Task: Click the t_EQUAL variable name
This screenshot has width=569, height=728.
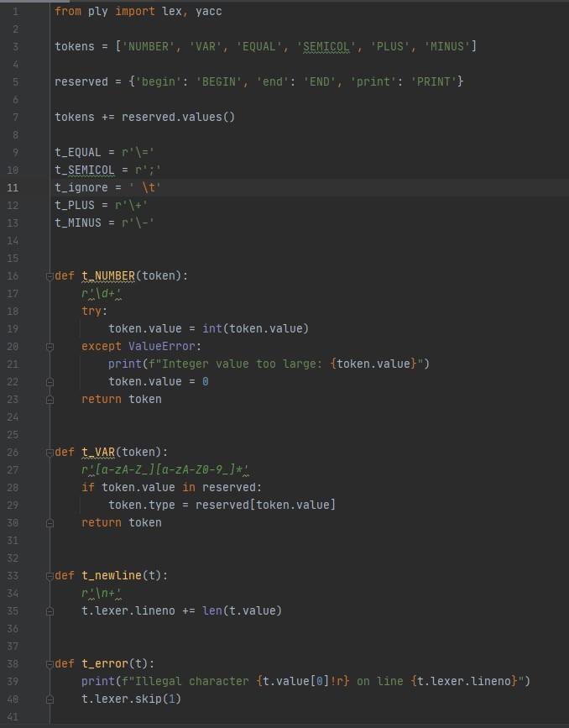Action: [77, 152]
